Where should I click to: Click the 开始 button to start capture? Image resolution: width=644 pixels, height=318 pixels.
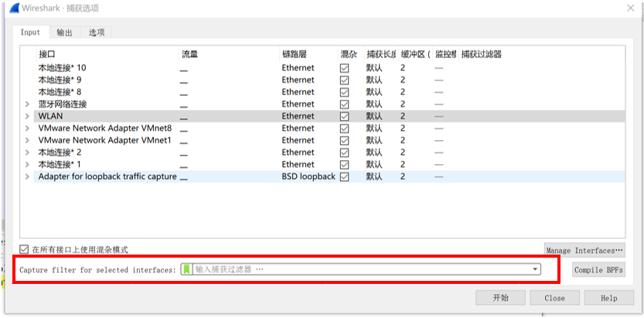click(500, 298)
